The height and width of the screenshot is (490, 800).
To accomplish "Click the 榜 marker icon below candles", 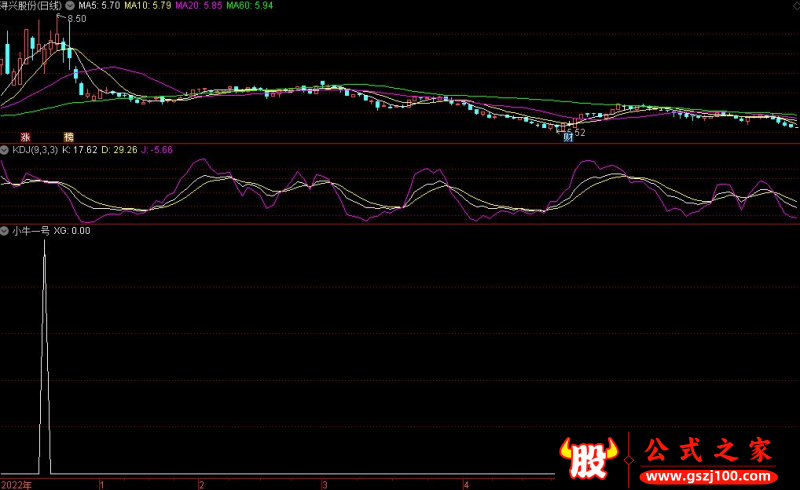I will [69, 136].
